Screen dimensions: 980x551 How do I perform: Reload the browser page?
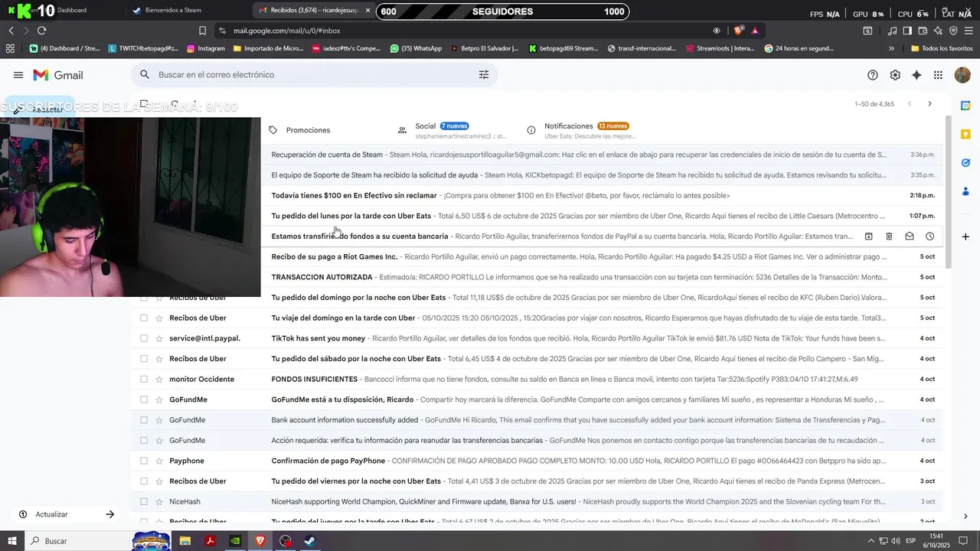pyautogui.click(x=41, y=31)
